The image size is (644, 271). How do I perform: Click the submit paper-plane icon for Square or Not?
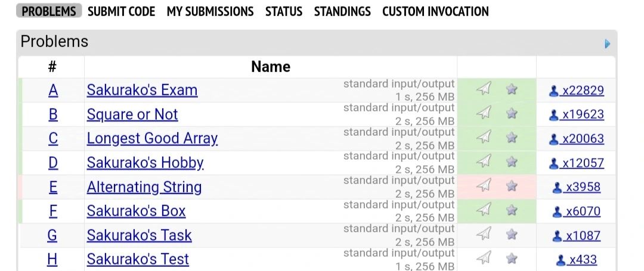pos(484,113)
